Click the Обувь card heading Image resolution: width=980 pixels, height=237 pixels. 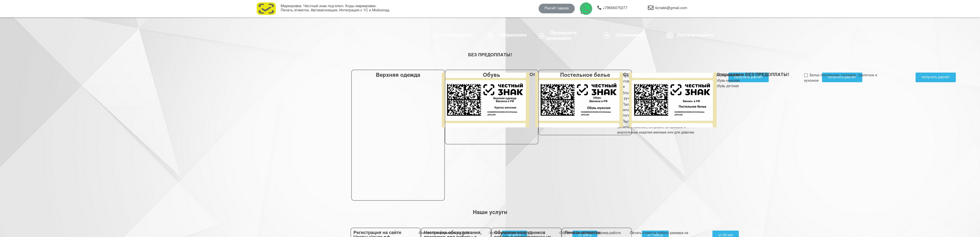tap(491, 75)
